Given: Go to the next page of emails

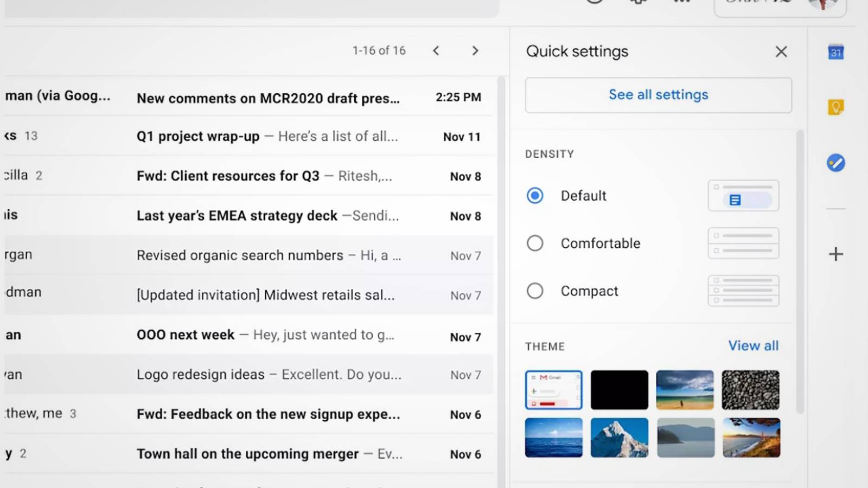Looking at the screenshot, I should 475,50.
